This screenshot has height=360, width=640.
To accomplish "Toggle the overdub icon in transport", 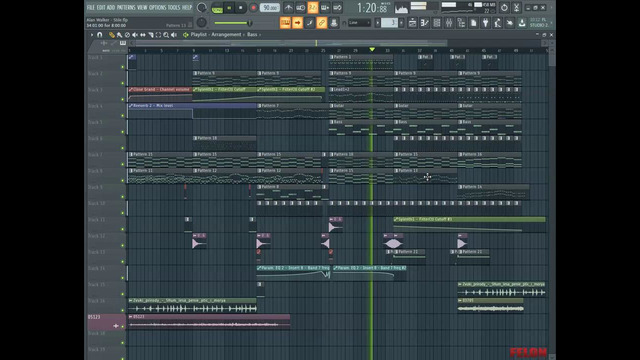I will pyautogui.click(x=325, y=8).
